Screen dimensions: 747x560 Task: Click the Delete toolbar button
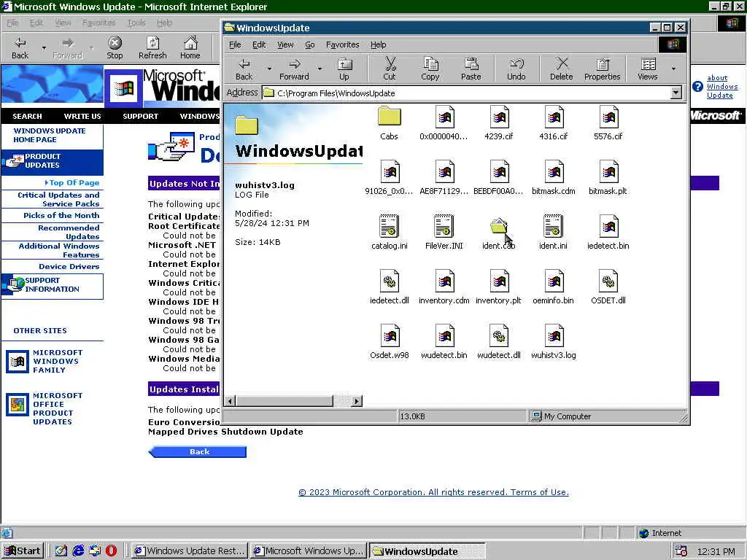pyautogui.click(x=561, y=69)
